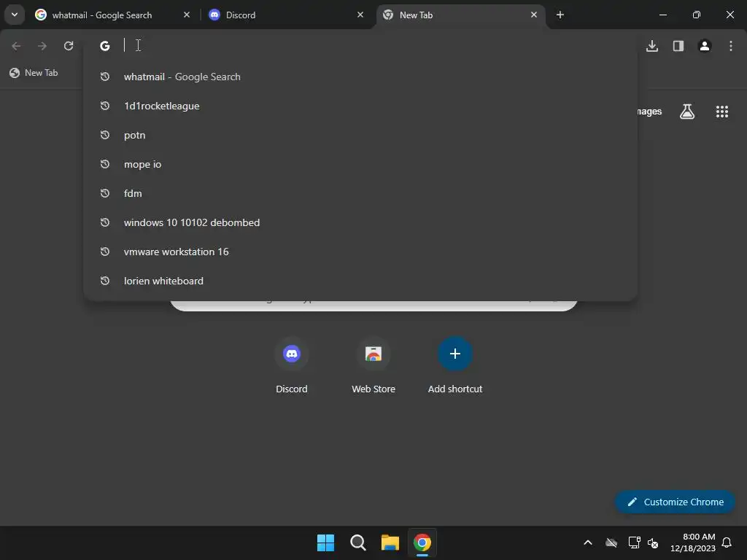Click the history icon beside fdm
This screenshot has width=747, height=560.
(105, 193)
